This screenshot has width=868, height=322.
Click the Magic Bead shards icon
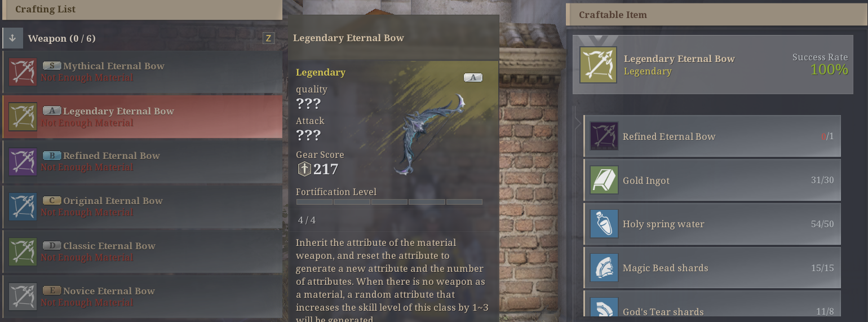[604, 268]
